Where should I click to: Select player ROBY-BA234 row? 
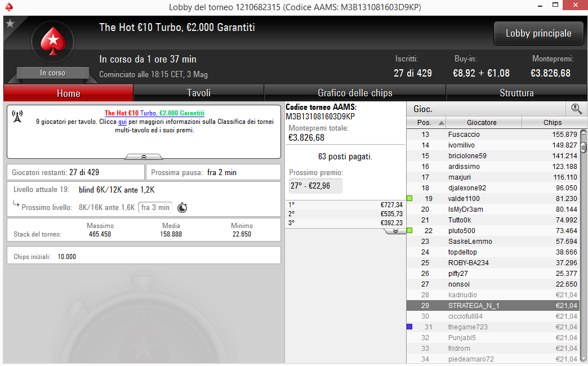coord(493,263)
